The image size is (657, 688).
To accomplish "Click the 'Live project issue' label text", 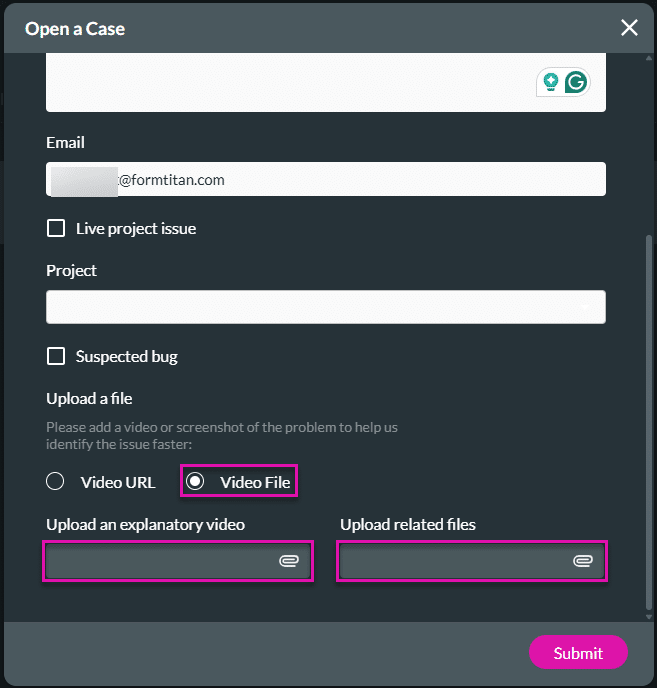I will (x=136, y=229).
